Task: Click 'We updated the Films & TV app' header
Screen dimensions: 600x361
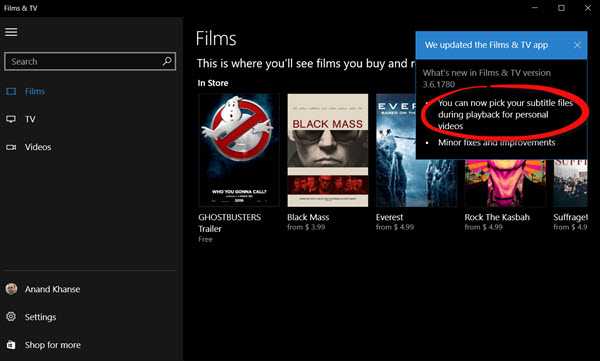Action: click(x=486, y=45)
